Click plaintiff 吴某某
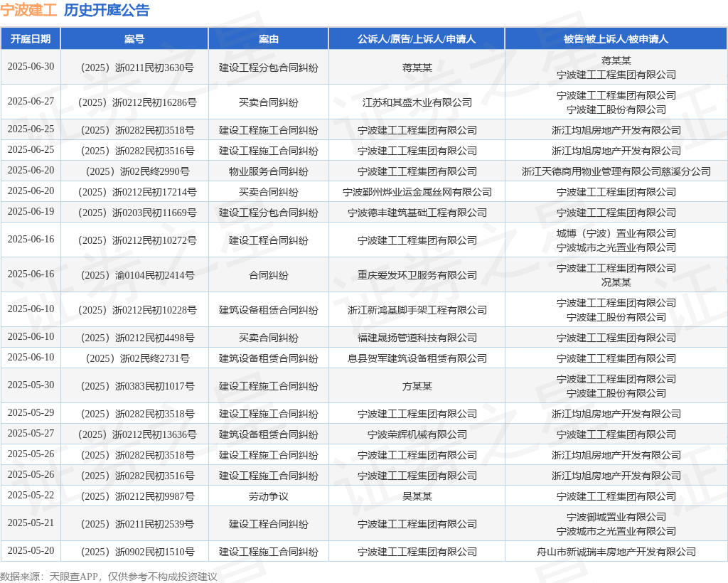The height and width of the screenshot is (583, 728). [417, 497]
